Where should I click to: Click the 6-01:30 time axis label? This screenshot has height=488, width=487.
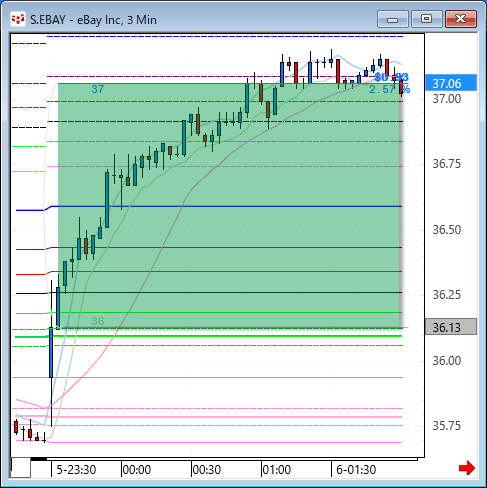tap(356, 470)
